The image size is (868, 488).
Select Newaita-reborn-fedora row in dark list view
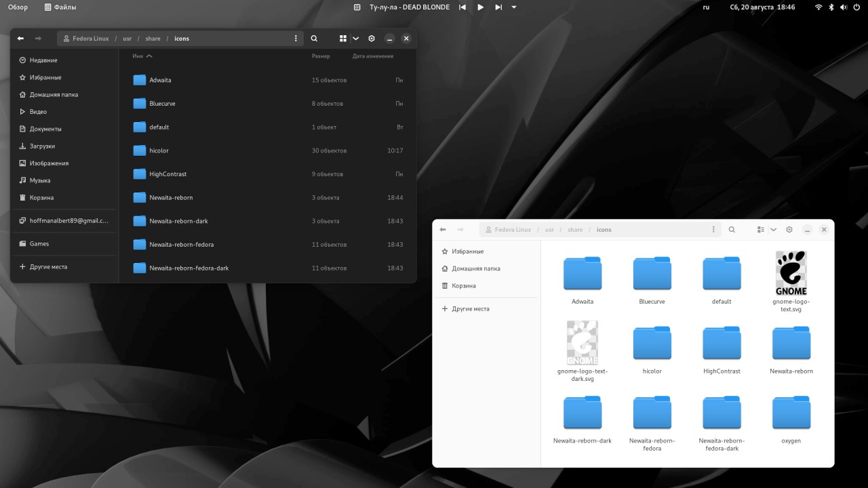click(x=268, y=245)
